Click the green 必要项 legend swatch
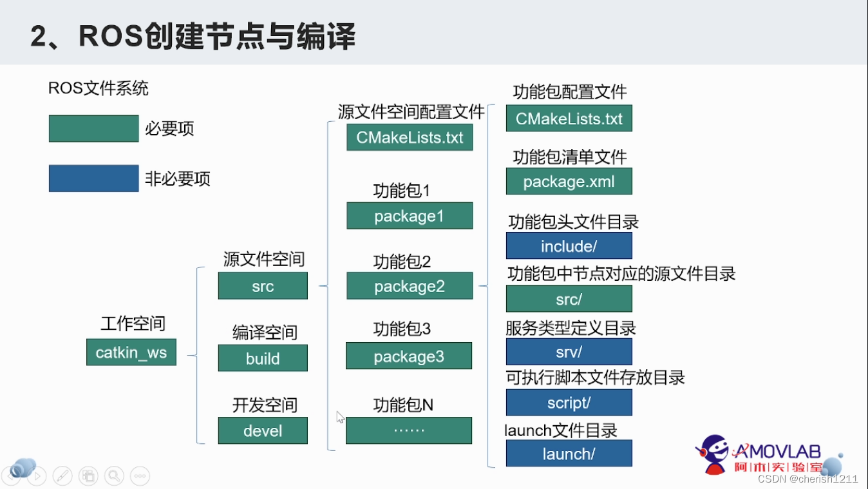Image resolution: width=868 pixels, height=489 pixels. point(93,128)
